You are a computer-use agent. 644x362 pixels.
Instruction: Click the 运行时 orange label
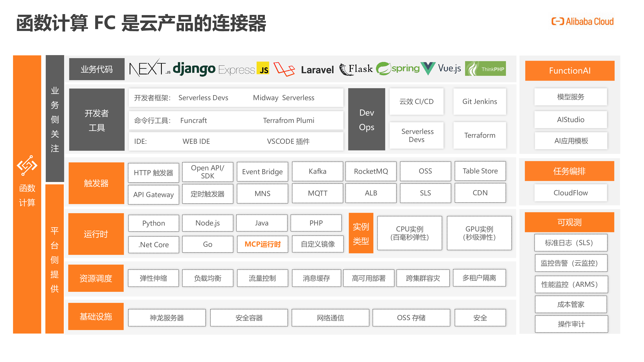[96, 234]
